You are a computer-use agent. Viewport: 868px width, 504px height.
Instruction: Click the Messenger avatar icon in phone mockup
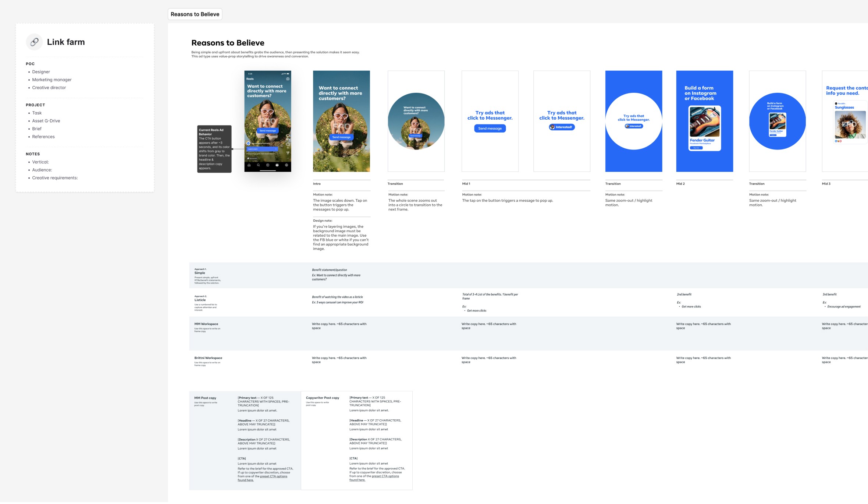click(x=248, y=143)
